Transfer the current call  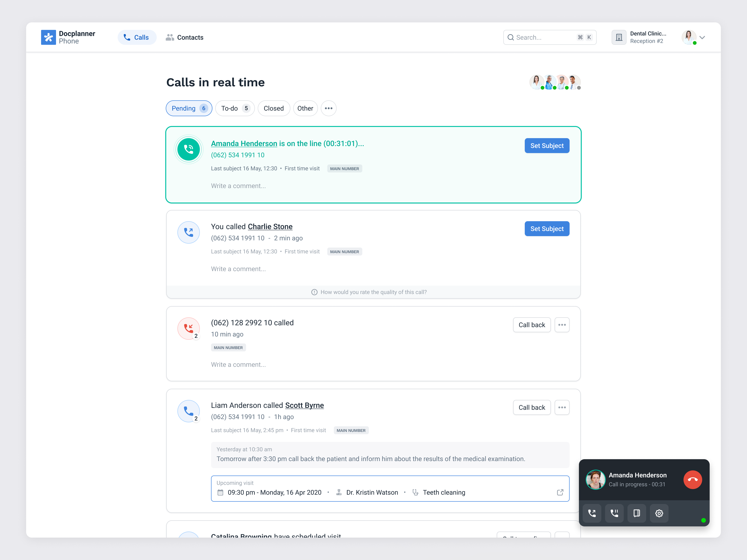click(x=592, y=513)
